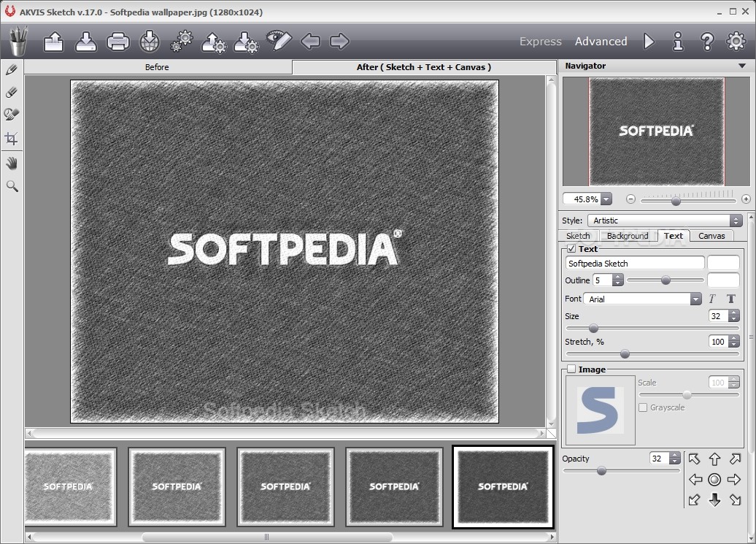Click the zoom out minus button
This screenshot has width=756, height=544.
point(630,199)
